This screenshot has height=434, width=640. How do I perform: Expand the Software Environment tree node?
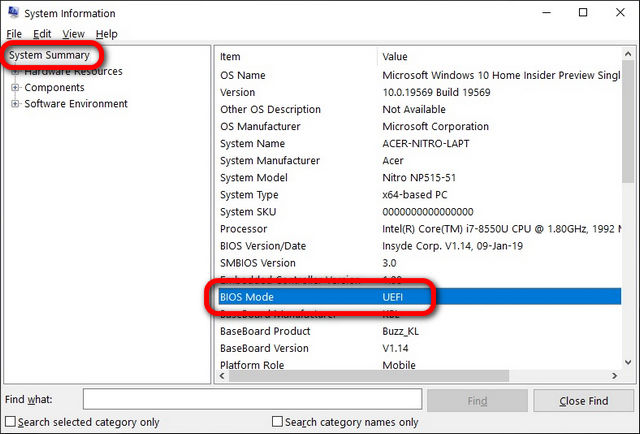click(x=15, y=104)
